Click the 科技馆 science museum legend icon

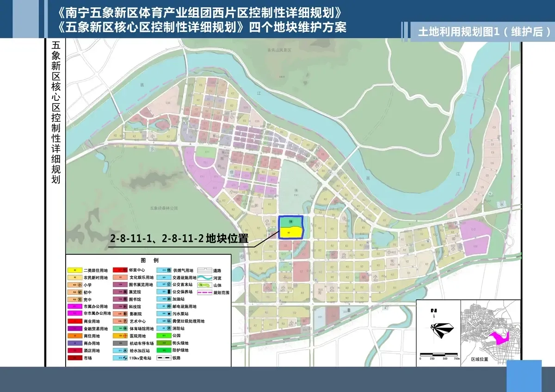[x=125, y=306]
